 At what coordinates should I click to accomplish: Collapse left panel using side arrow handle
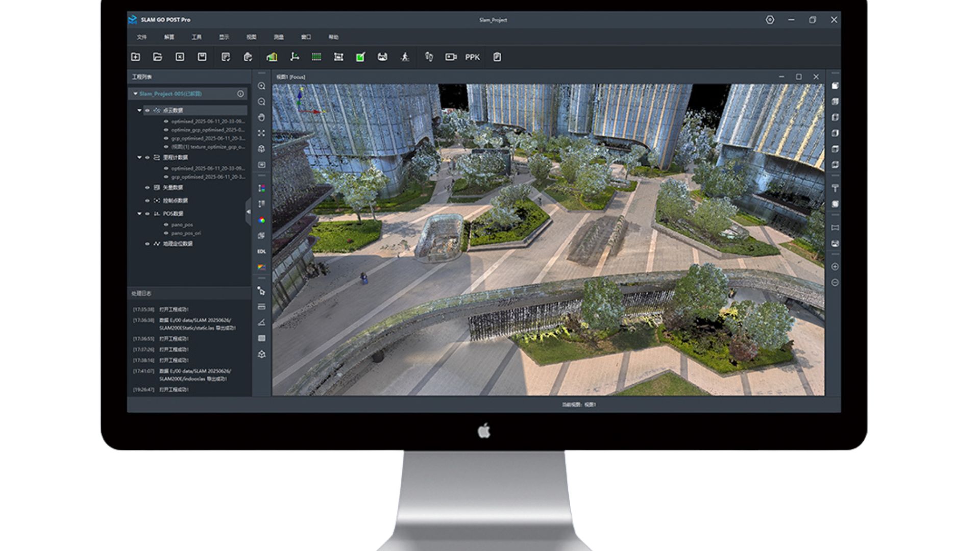tap(249, 212)
